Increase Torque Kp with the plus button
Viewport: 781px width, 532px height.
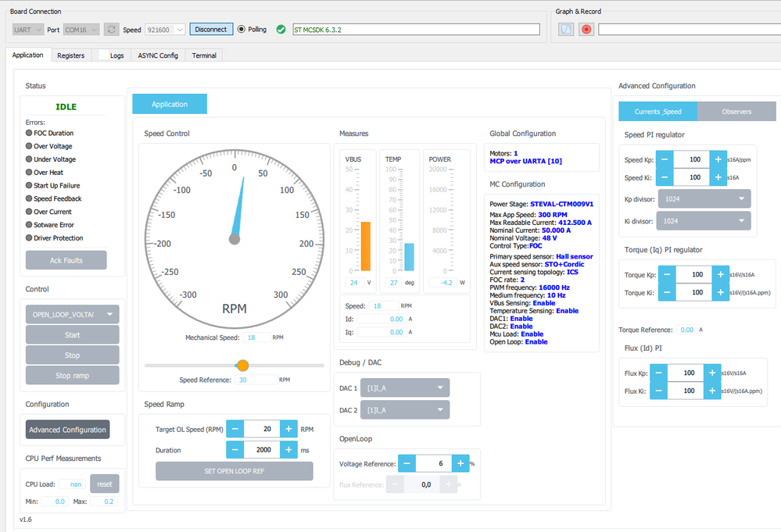(x=721, y=274)
